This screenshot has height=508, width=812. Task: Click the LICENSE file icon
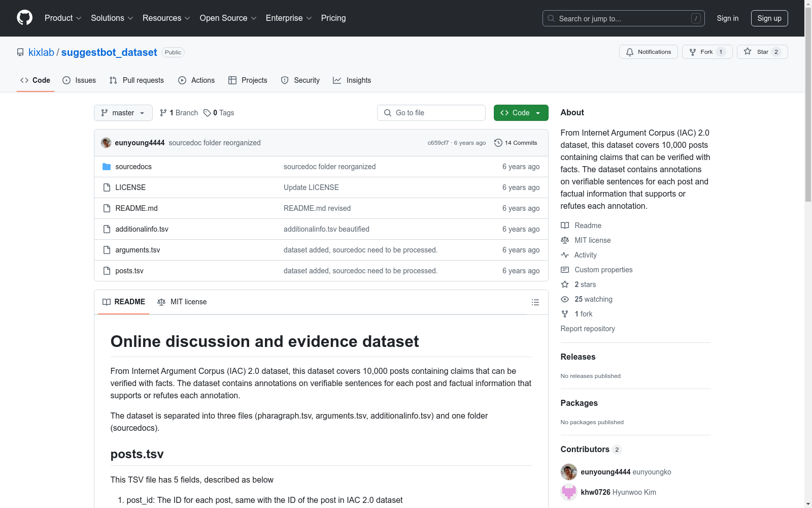(x=107, y=187)
